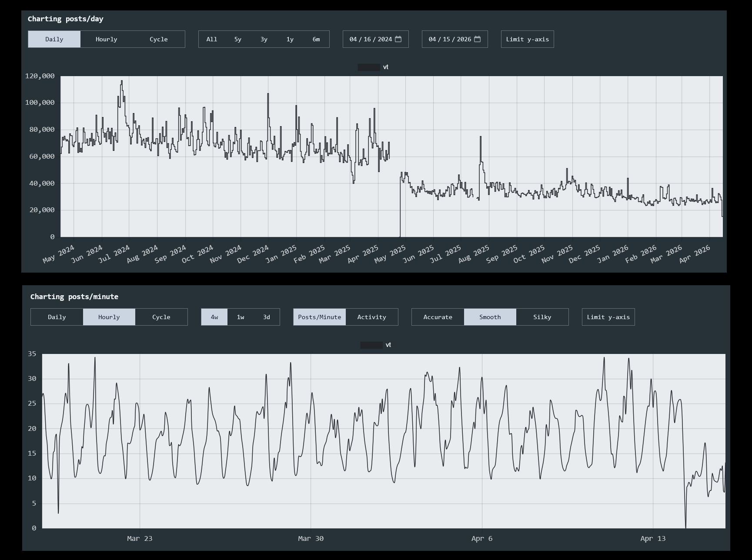Click the Dec 2024 axis label
Image resolution: width=752 pixels, height=560 pixels.
point(254,254)
